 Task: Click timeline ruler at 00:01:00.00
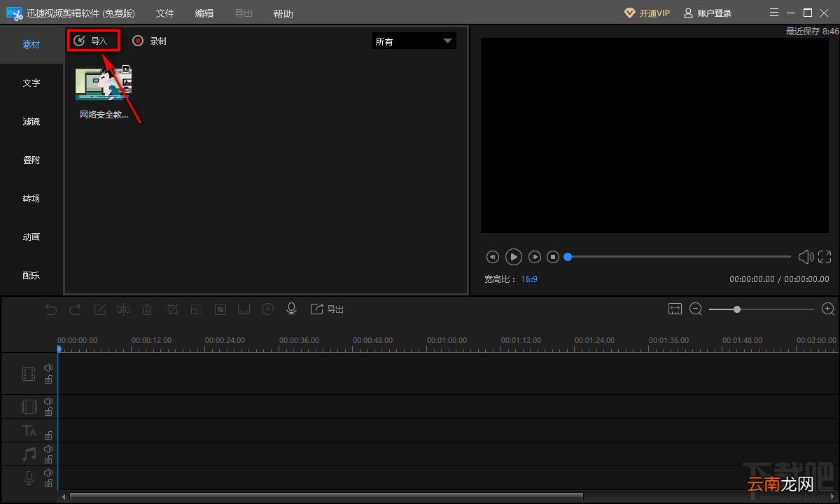coord(447,340)
